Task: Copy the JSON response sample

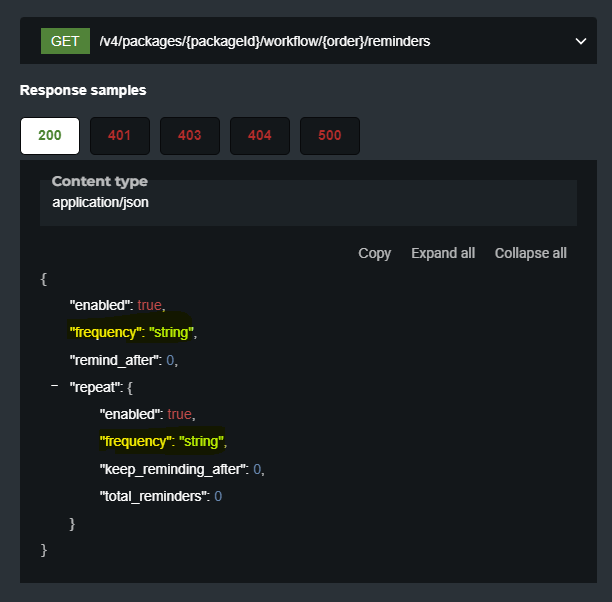Action: 374,253
